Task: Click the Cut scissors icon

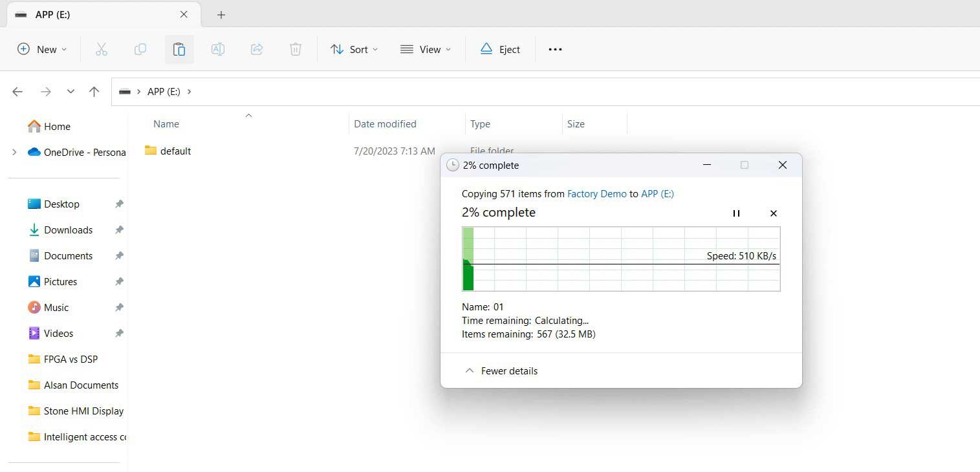Action: point(102,49)
